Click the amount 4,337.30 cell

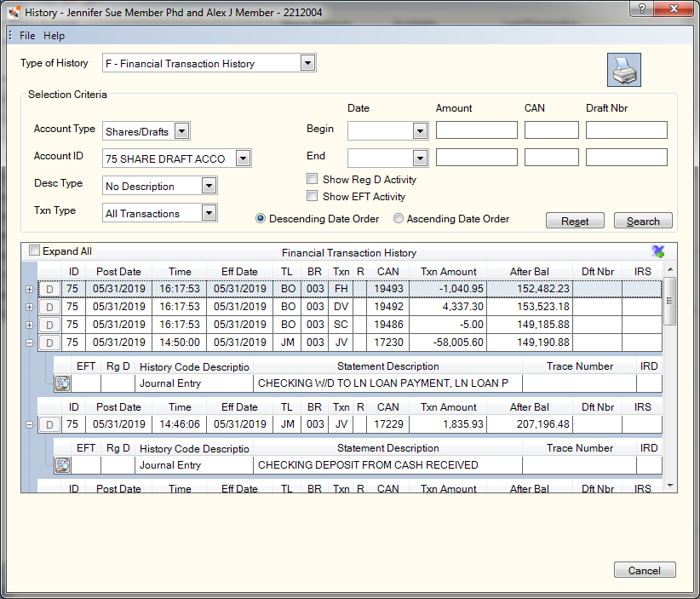(x=448, y=307)
